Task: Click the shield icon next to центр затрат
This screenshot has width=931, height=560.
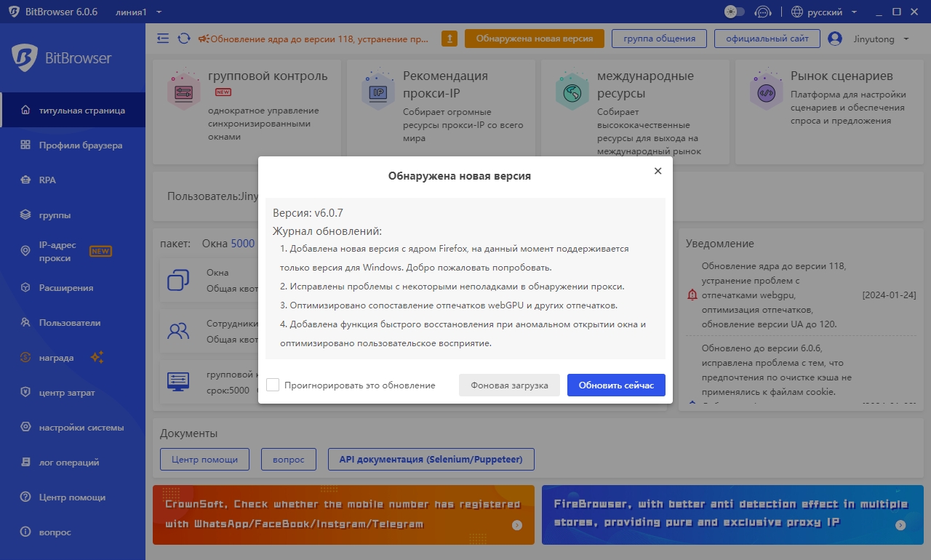Action: 25,393
